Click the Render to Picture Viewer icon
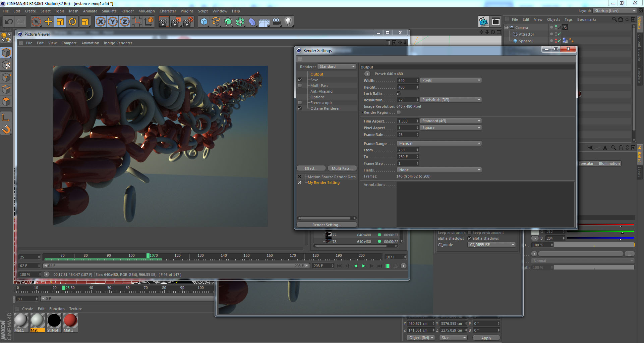The width and height of the screenshot is (644, 343). click(x=176, y=22)
